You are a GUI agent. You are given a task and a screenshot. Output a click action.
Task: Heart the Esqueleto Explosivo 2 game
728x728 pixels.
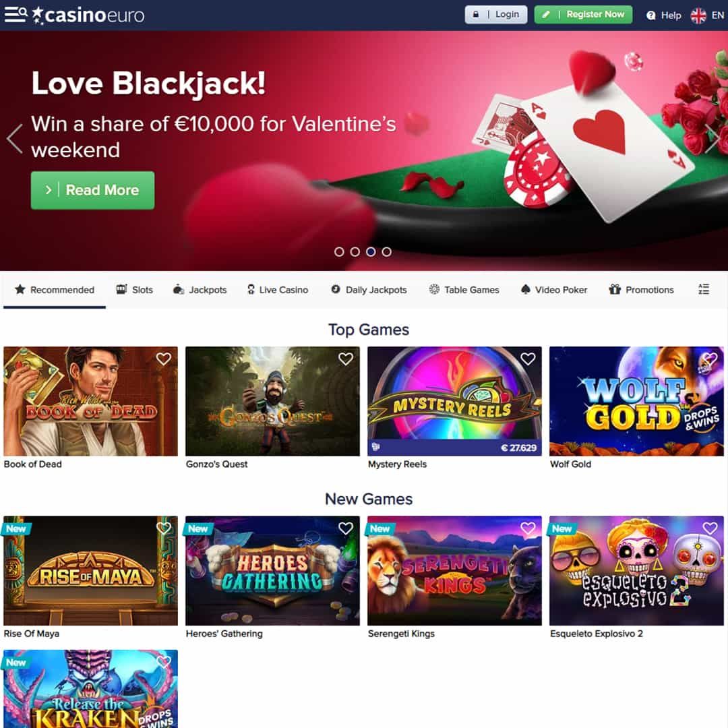(x=709, y=528)
